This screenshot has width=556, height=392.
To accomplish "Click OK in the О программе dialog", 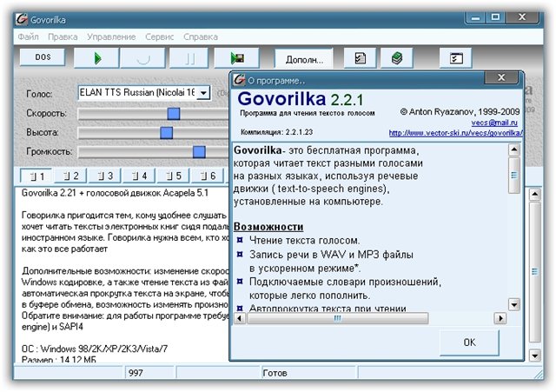I will tap(469, 342).
